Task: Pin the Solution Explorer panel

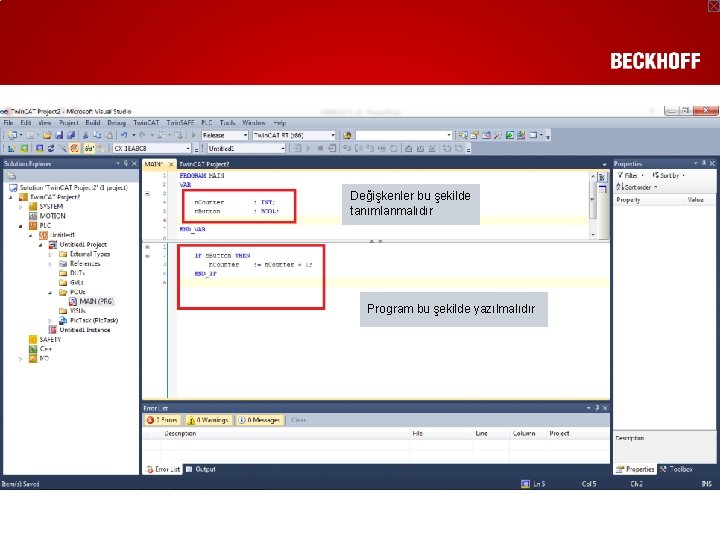Action: pyautogui.click(x=126, y=163)
